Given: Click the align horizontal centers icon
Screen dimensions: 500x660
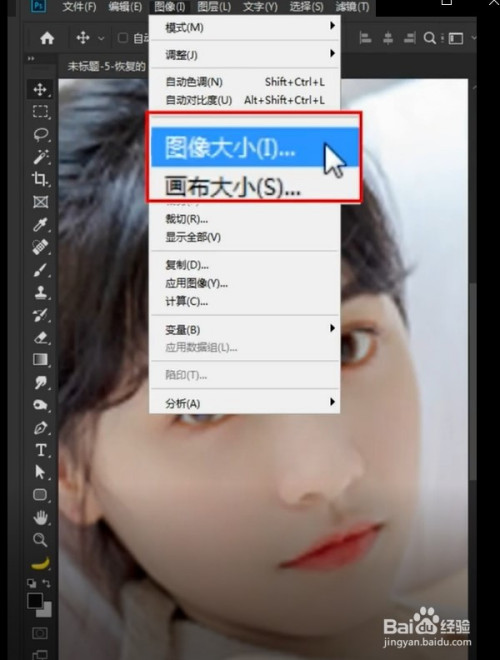Looking at the screenshot, I should (x=388, y=38).
